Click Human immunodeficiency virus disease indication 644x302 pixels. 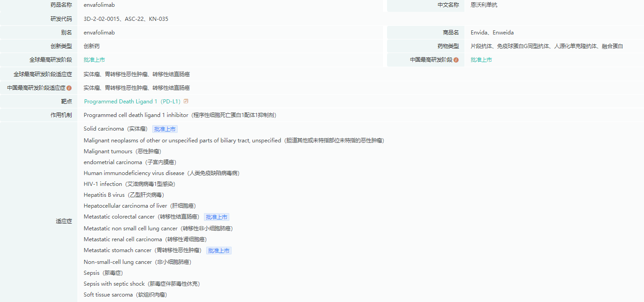tap(162, 173)
